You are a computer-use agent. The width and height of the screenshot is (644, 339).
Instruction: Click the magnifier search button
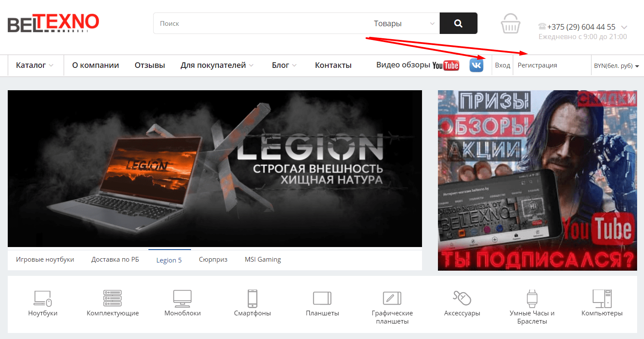(x=458, y=23)
